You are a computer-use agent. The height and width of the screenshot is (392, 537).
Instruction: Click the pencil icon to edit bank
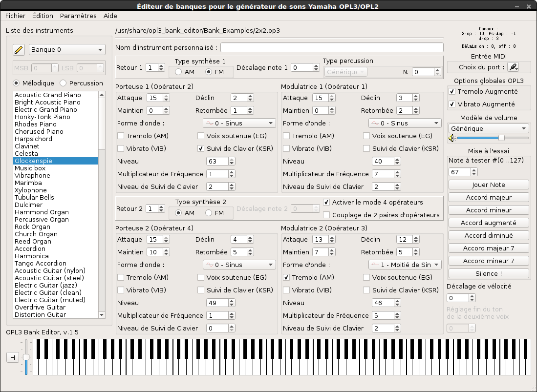(19, 49)
